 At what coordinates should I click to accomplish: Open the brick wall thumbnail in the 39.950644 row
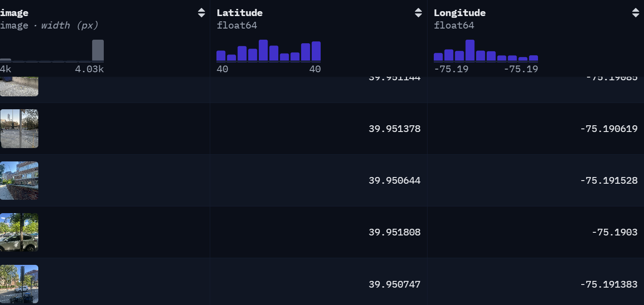pyautogui.click(x=19, y=181)
